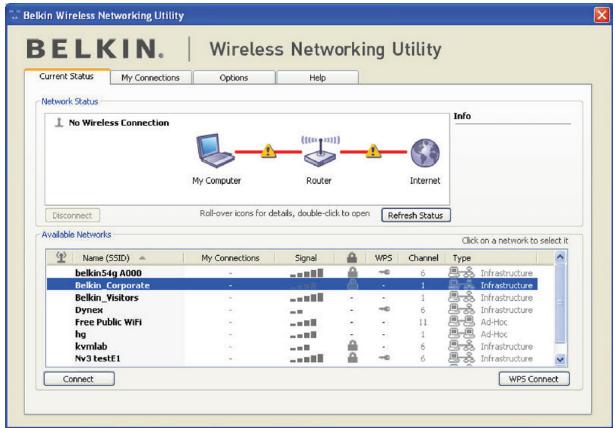The image size is (615, 428).
Task: Sort networks by Name (SSID) header
Action: [127, 258]
